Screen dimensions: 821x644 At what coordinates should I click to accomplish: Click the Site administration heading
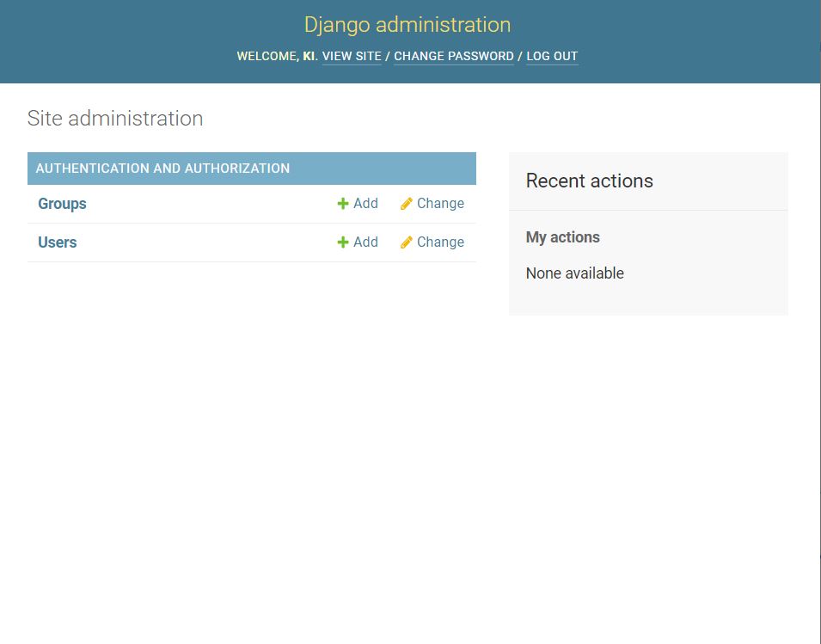coord(115,119)
